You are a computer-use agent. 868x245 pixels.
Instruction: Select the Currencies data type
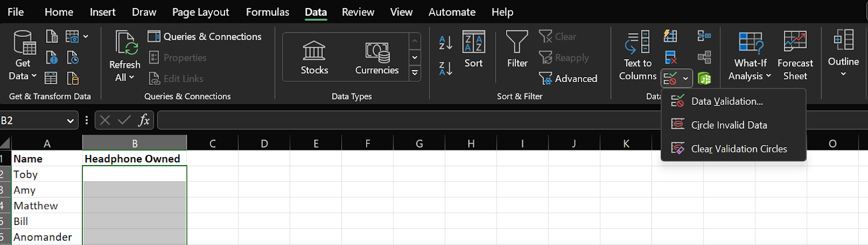[377, 58]
